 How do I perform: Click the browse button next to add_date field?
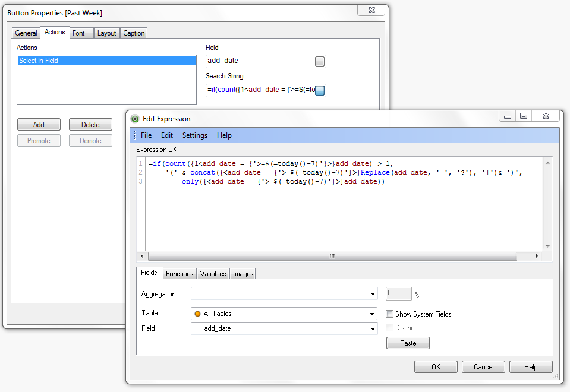[x=320, y=61]
